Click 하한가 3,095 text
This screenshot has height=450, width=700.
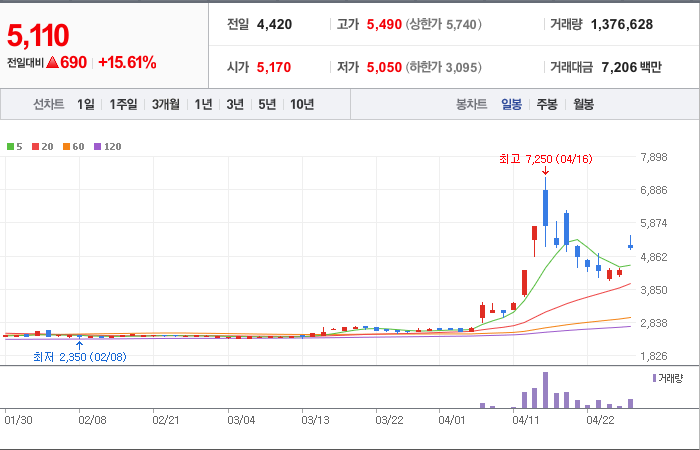click(x=444, y=67)
